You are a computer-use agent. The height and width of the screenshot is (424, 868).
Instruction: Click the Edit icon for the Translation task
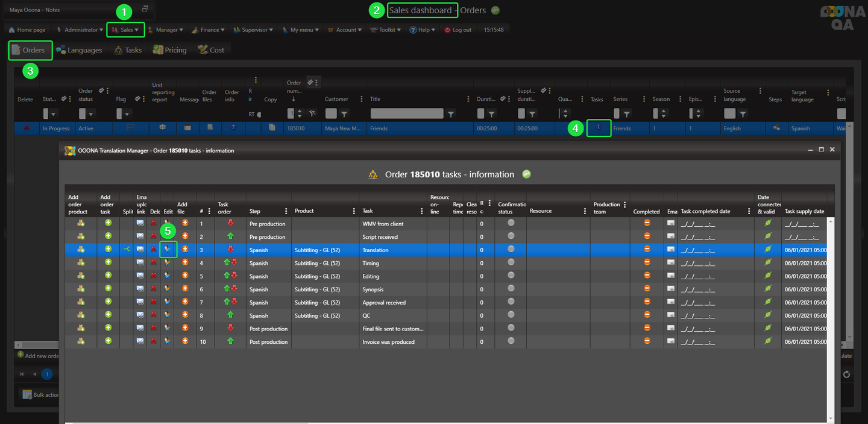(168, 249)
